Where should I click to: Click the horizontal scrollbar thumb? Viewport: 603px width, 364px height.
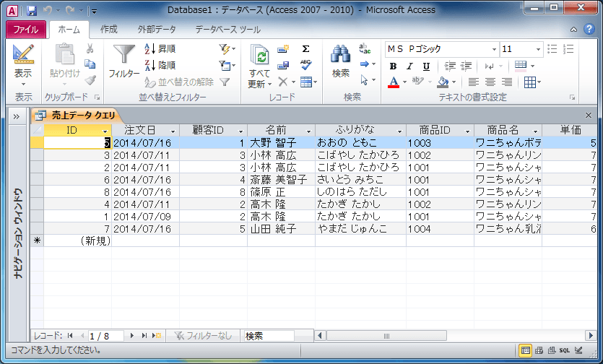click(386, 336)
